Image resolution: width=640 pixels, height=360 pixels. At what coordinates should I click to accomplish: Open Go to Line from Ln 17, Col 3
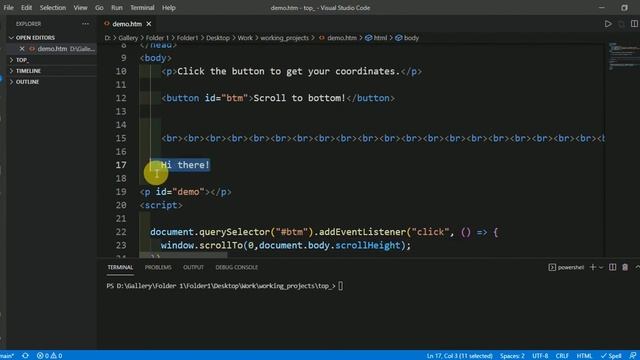click(460, 356)
